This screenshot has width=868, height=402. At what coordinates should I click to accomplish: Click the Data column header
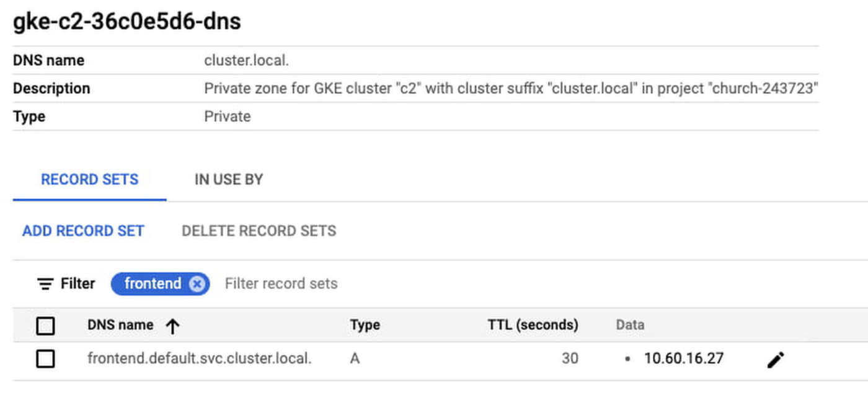tap(629, 325)
